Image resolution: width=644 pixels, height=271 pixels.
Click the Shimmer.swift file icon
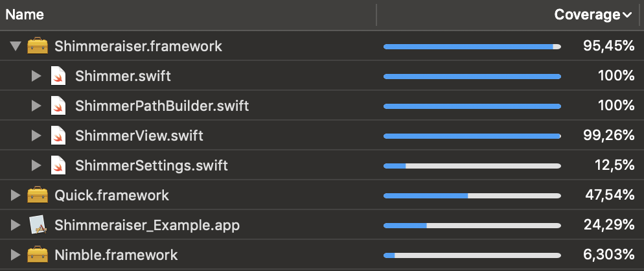click(58, 77)
